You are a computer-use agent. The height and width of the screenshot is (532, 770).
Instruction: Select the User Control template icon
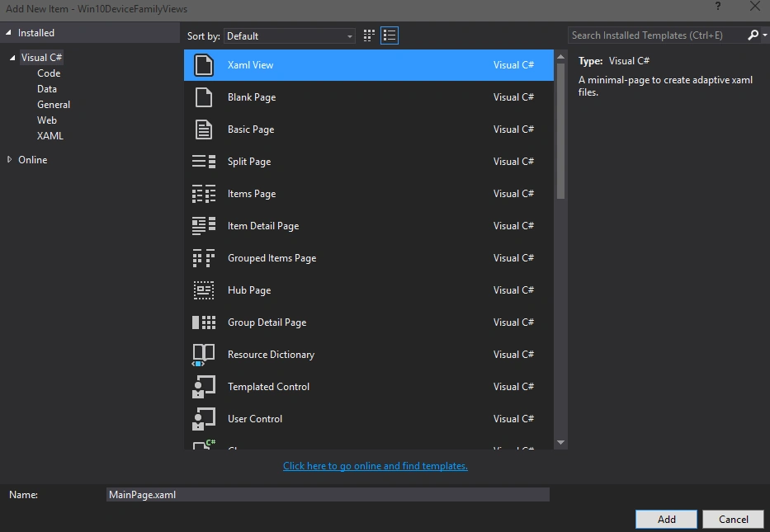pos(203,419)
